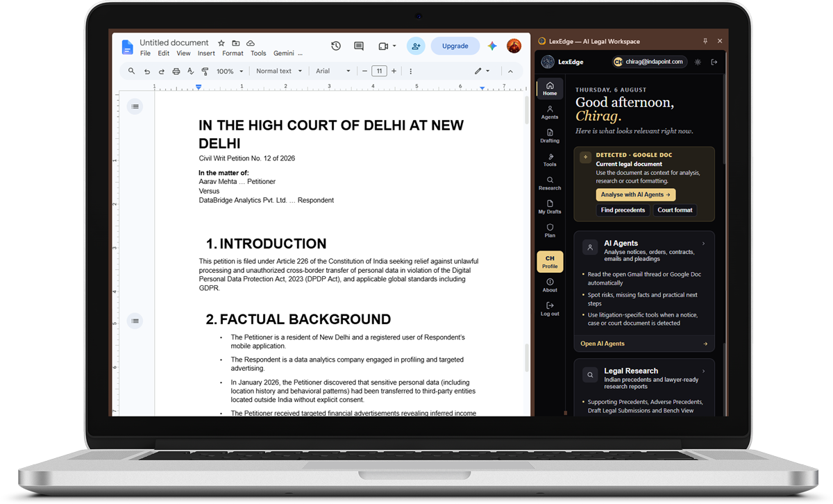Click the Upgrade button
Screen dimensions: 833x504
click(x=455, y=46)
